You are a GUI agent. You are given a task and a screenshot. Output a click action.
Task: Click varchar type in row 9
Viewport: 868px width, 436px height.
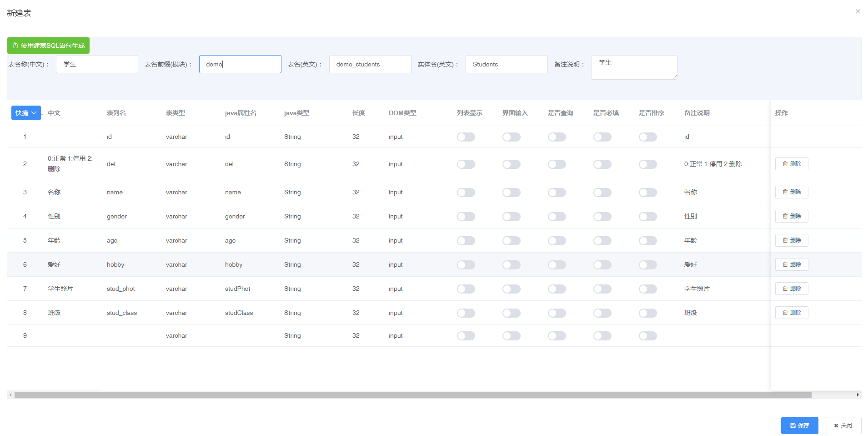[x=176, y=335]
